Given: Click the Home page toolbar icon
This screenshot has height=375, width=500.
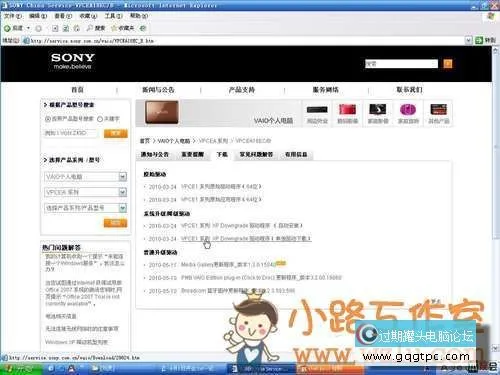Looking at the screenshot, I should coord(77,29).
